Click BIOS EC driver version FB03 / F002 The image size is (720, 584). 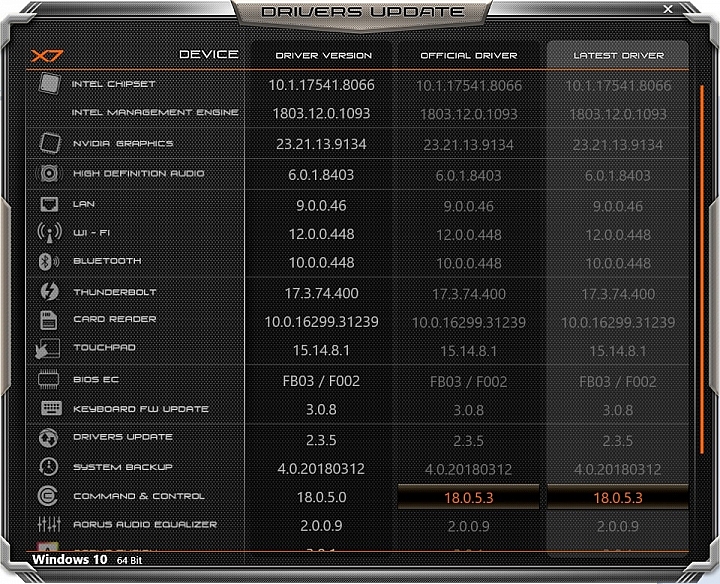pos(321,381)
